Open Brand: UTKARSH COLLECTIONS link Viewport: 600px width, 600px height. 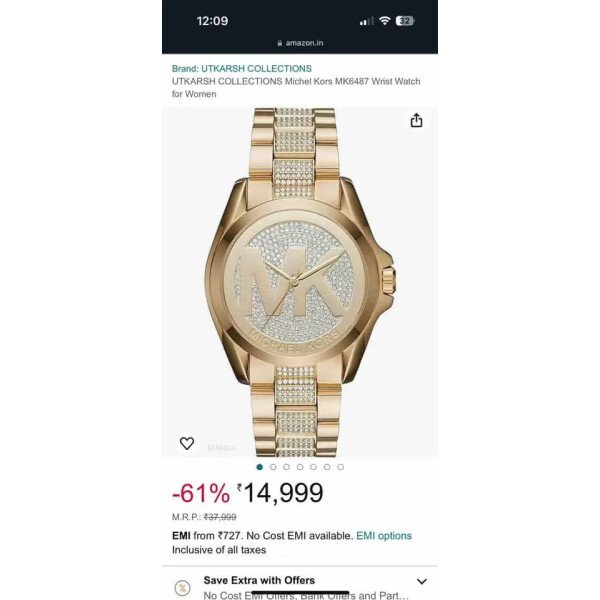[x=241, y=68]
